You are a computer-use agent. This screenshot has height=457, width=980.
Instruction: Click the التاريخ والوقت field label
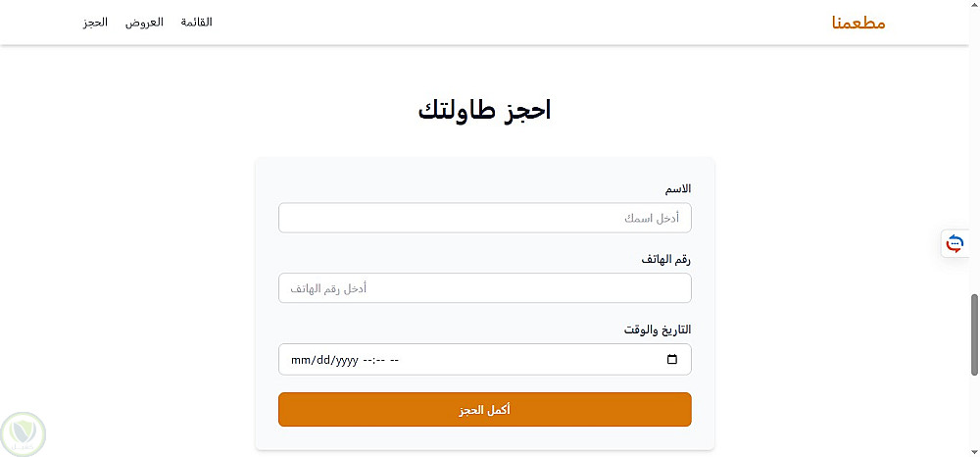pyautogui.click(x=658, y=330)
